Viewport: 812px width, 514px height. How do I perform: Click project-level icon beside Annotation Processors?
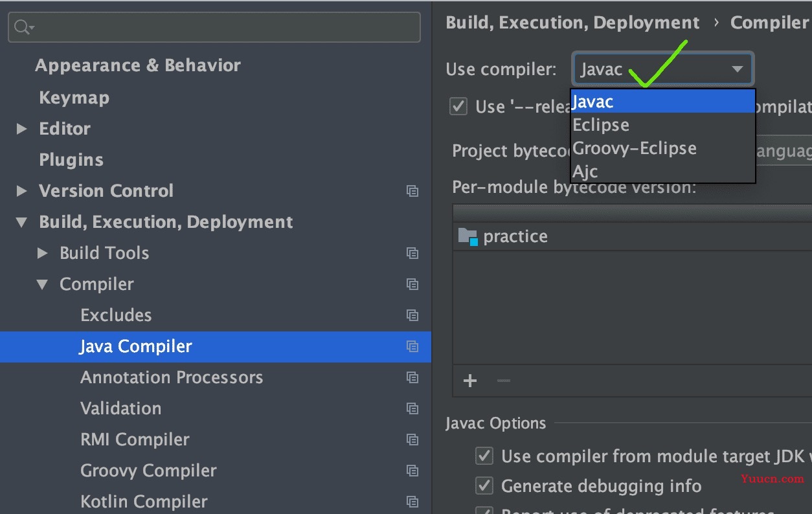tap(412, 377)
